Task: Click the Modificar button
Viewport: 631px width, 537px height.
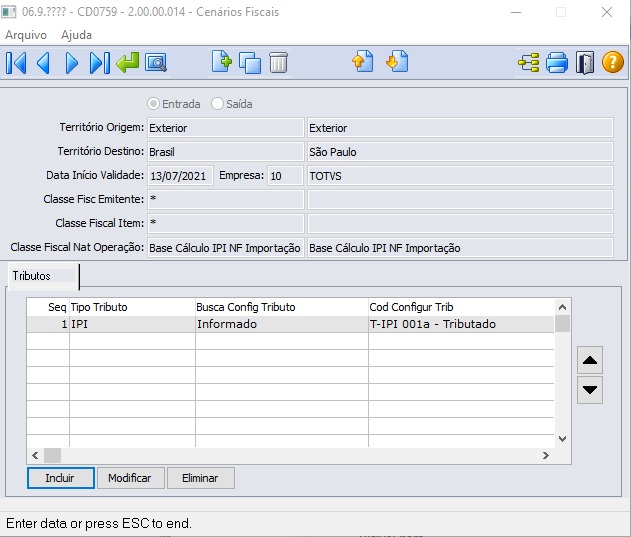Action: 130,478
